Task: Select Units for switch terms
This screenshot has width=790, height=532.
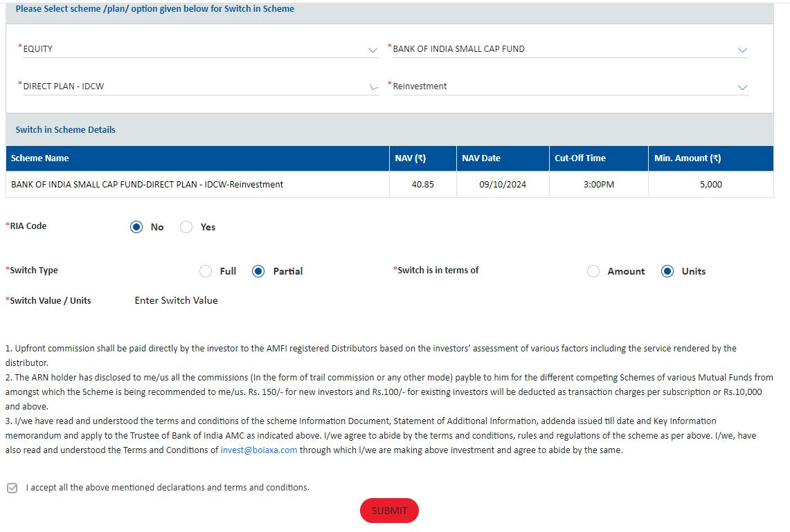Action: click(x=667, y=271)
